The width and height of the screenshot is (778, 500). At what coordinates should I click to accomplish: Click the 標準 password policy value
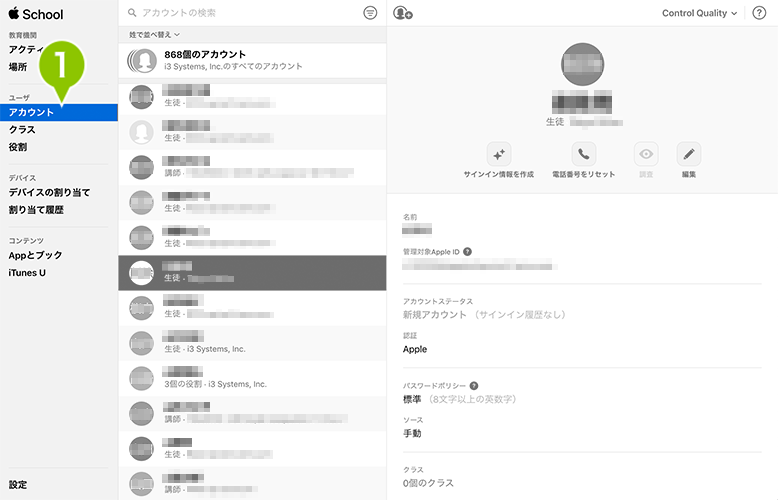412,399
